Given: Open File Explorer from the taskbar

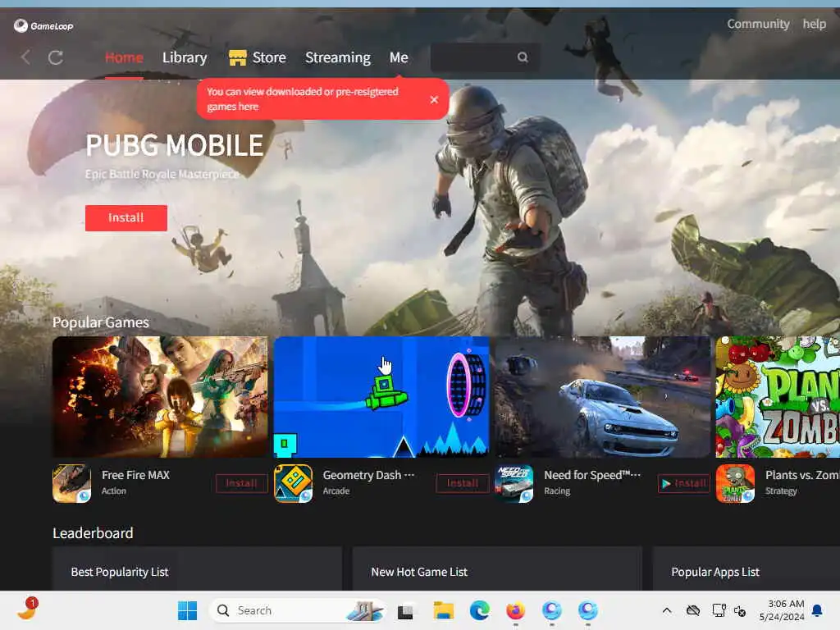Looking at the screenshot, I should pos(444,610).
